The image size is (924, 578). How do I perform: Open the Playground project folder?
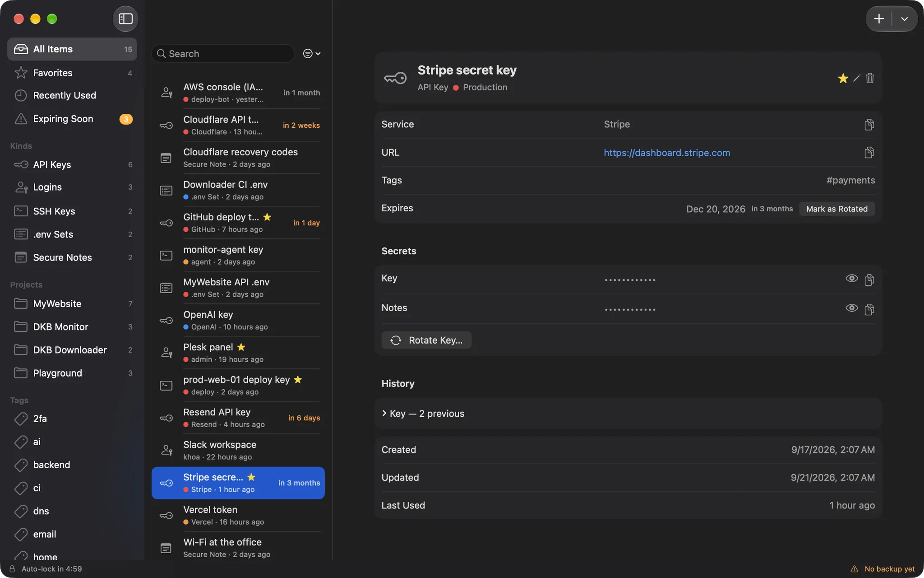(72, 373)
